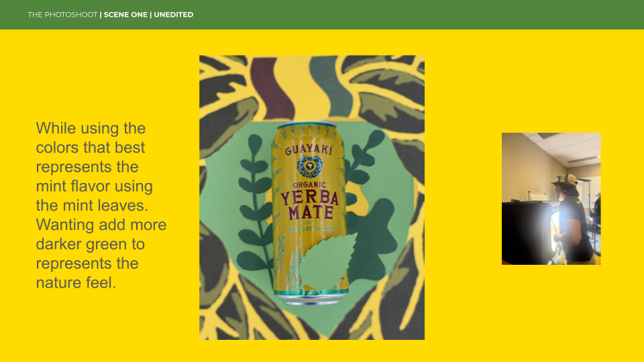Click the "YERBA MATE" lettering on the can
Screen dimensions: 644x362
[x=310, y=204]
